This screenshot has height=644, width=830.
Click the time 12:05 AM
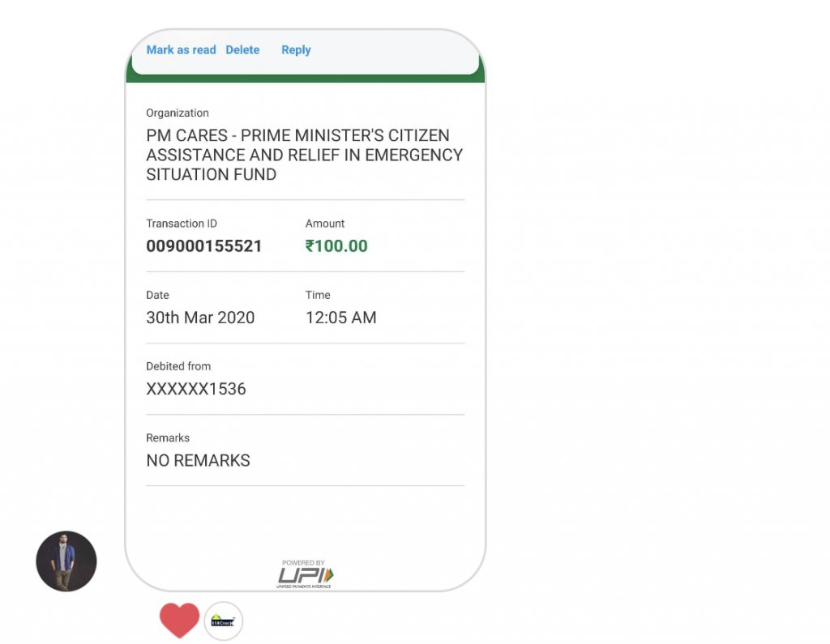[x=341, y=318]
